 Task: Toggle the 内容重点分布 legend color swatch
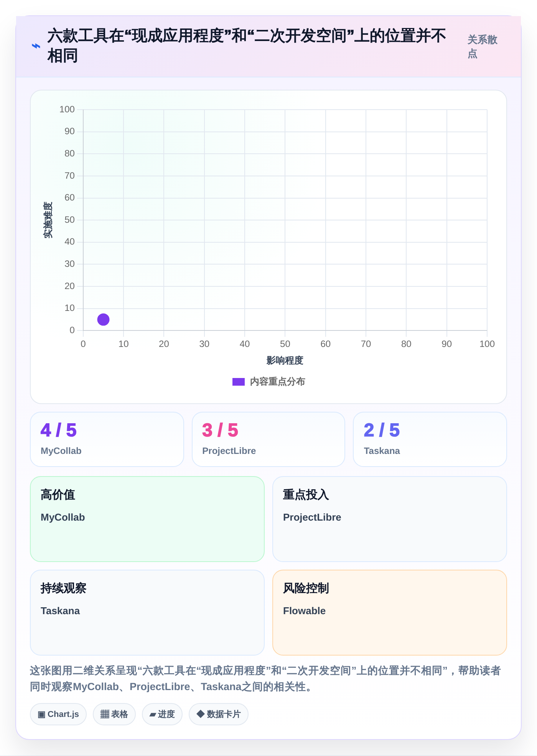click(x=238, y=382)
